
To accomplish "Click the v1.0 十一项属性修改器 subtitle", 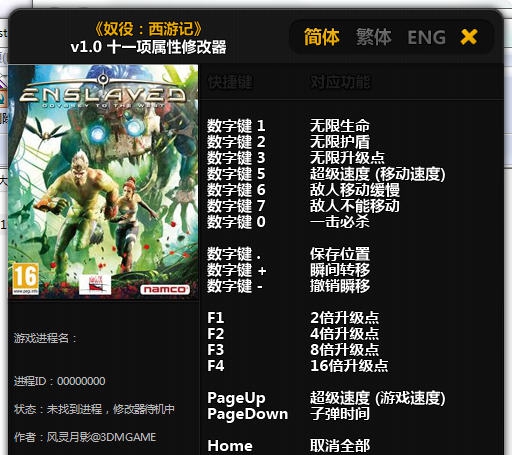I will pos(149,47).
